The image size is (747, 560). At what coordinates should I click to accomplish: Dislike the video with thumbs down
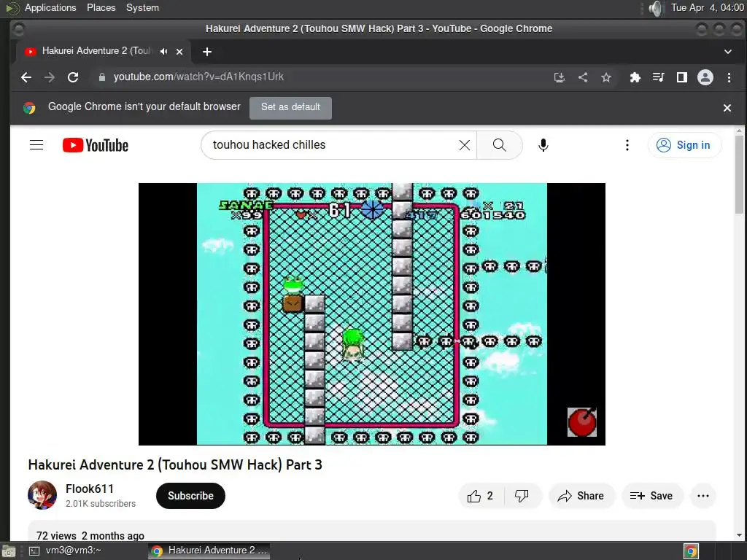click(522, 496)
